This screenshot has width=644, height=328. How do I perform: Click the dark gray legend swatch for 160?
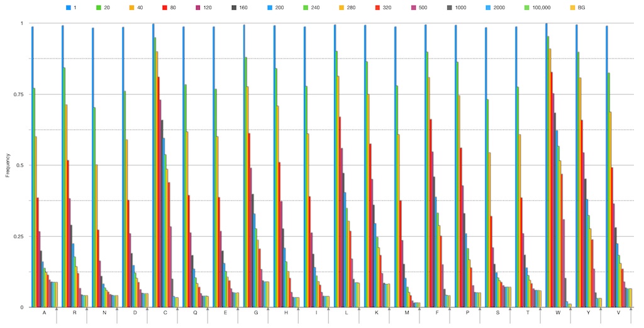[234, 8]
